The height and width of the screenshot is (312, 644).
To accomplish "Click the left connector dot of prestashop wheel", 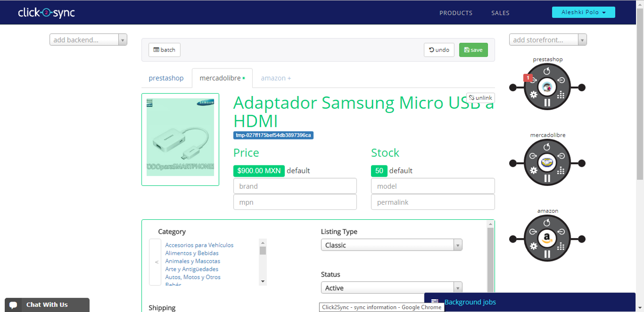I will click(x=512, y=87).
